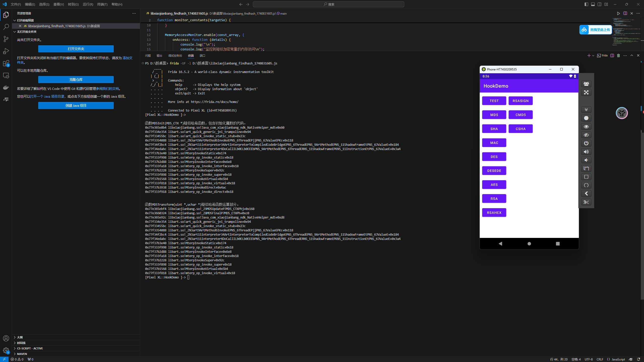Click the 打开文件夹 button

point(76,49)
